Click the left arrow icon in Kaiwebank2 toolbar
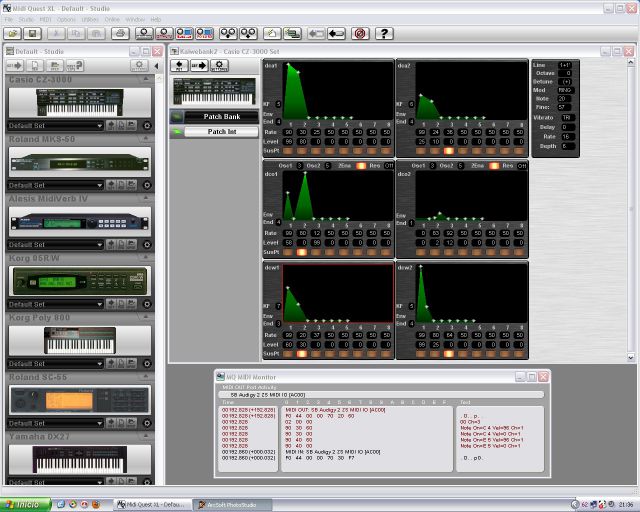Screen dimensions: 640x512 pos(180,65)
